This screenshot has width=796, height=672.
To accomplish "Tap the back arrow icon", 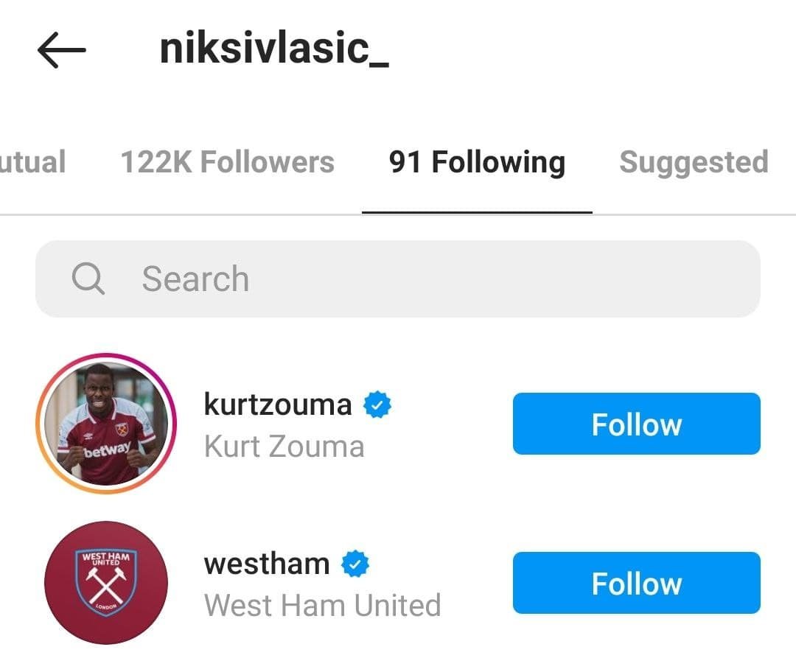I will click(61, 50).
